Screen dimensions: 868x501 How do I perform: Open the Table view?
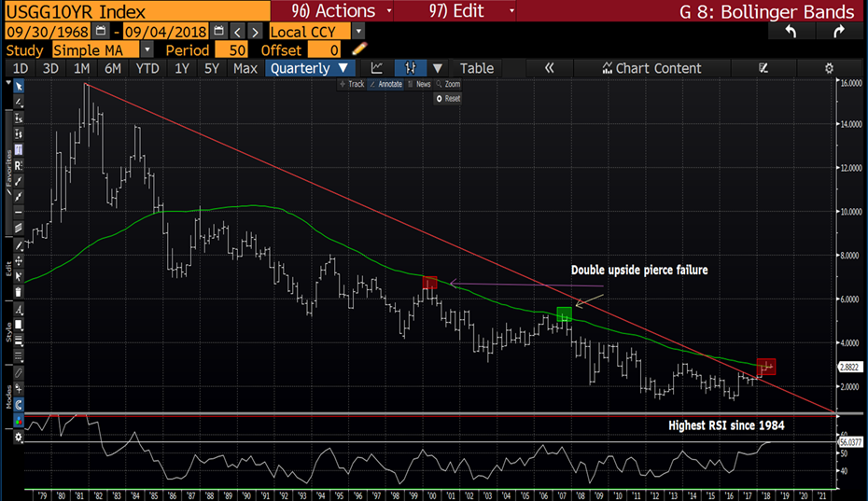(x=477, y=68)
